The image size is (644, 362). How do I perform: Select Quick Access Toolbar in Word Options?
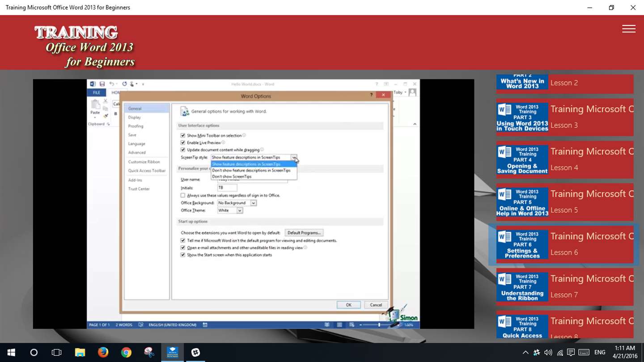(147, 171)
